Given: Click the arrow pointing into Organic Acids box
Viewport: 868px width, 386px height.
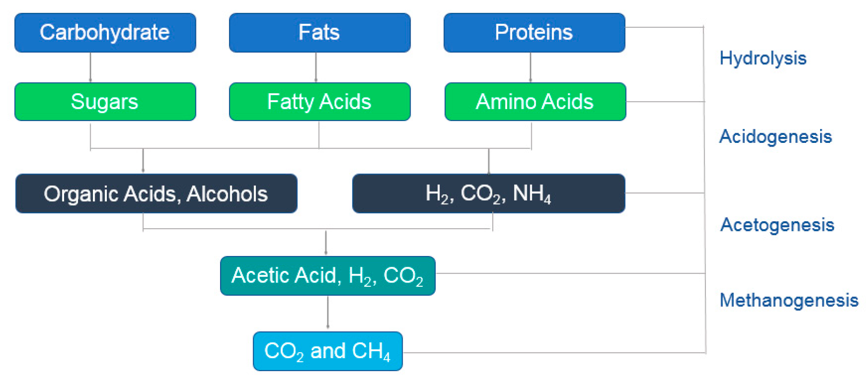Looking at the screenshot, I should coord(143,161).
